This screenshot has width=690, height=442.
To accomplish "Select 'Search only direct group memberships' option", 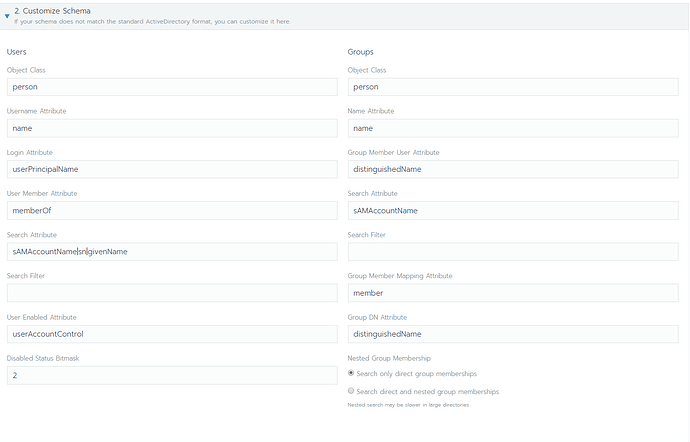I will click(x=351, y=373).
